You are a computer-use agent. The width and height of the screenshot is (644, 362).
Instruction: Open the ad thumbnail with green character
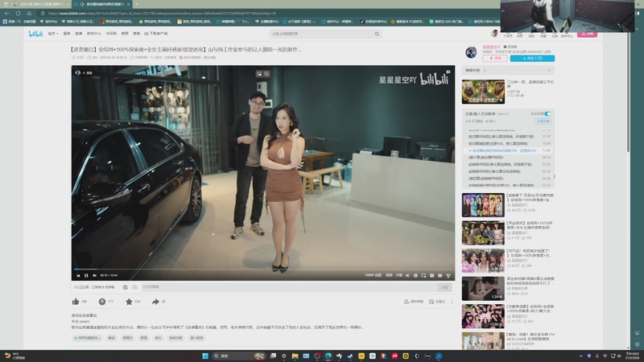click(483, 92)
